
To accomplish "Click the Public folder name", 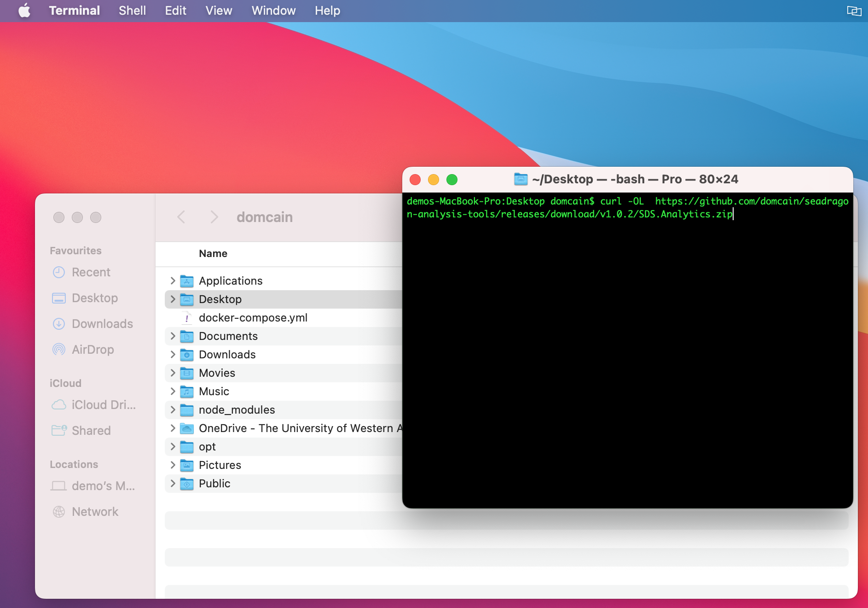I will point(214,484).
